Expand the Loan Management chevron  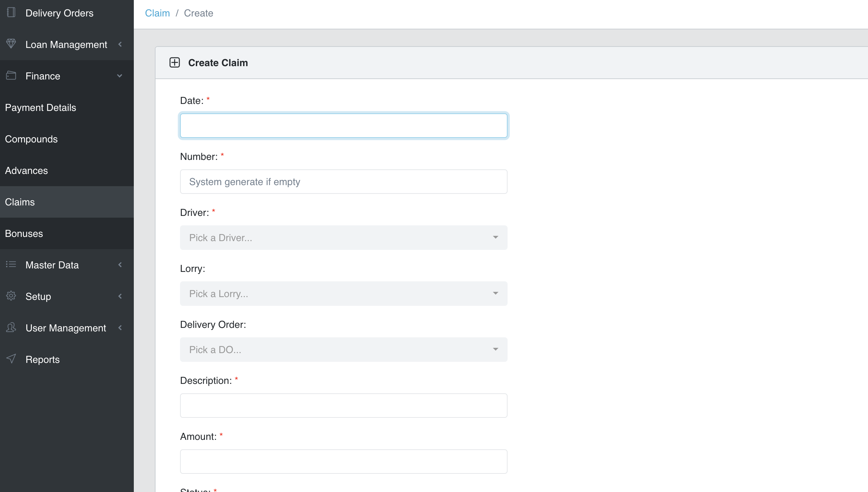tap(120, 44)
